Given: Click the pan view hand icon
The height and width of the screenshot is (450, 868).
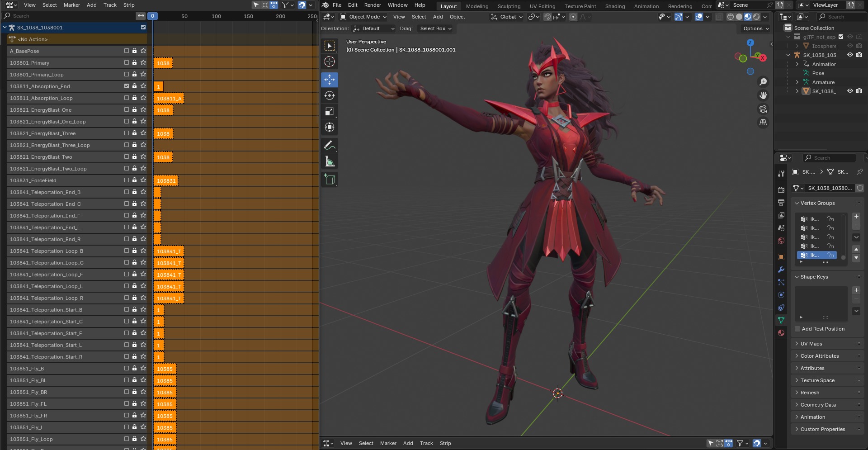Looking at the screenshot, I should (763, 95).
